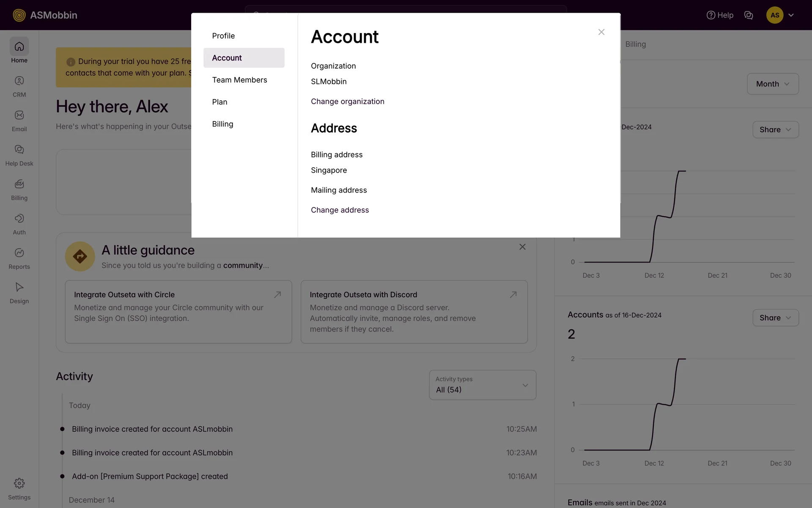Click the Change address link
The image size is (812, 508).
pos(340,210)
